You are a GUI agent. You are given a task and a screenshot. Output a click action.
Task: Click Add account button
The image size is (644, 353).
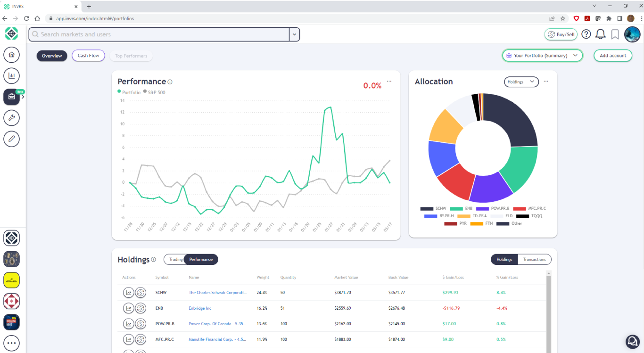click(613, 56)
